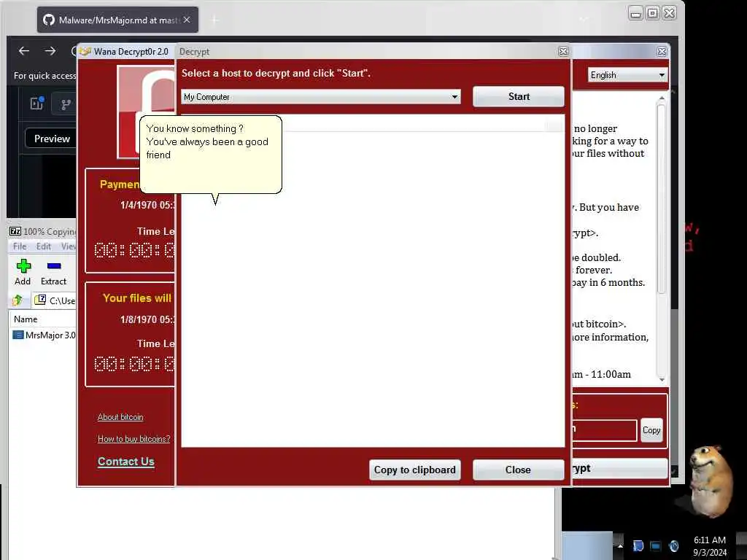Open the File menu in 7-Zip

tap(20, 246)
